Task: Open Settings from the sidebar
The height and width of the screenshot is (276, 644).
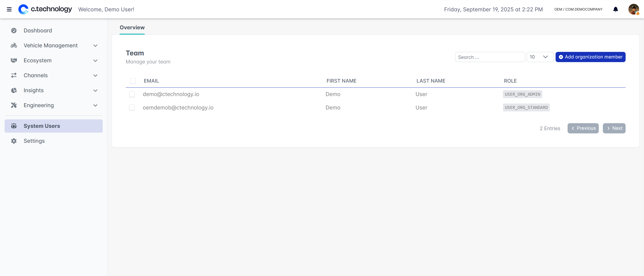Action: [x=34, y=141]
